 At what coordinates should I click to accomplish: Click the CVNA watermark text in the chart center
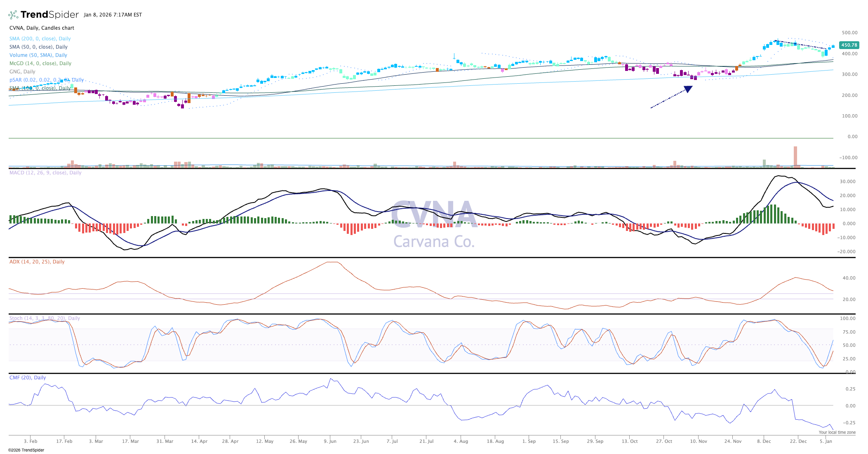pyautogui.click(x=434, y=214)
